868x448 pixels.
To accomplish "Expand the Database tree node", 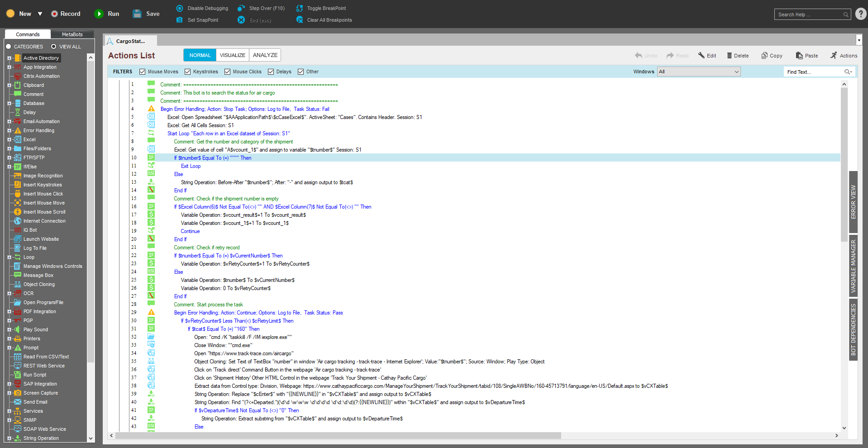I will point(9,103).
